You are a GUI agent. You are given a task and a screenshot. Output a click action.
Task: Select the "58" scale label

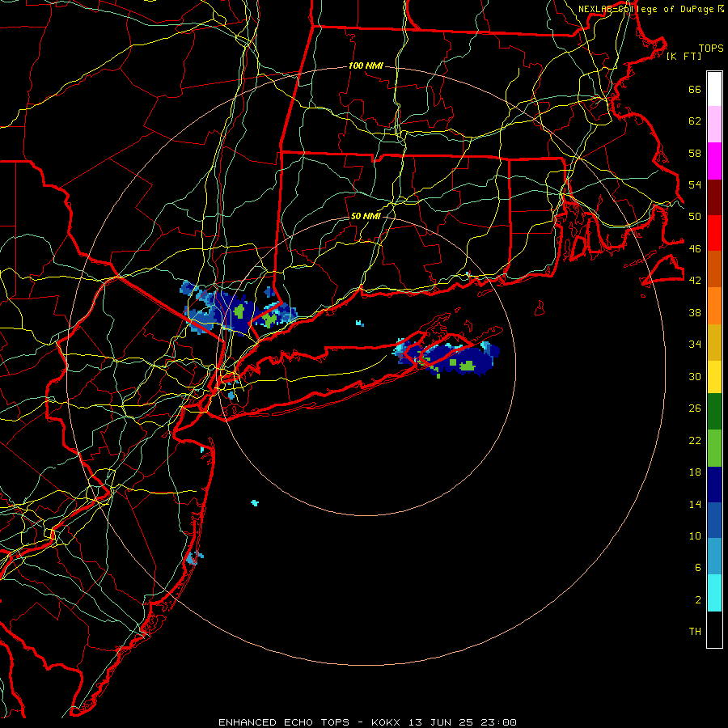tap(695, 153)
